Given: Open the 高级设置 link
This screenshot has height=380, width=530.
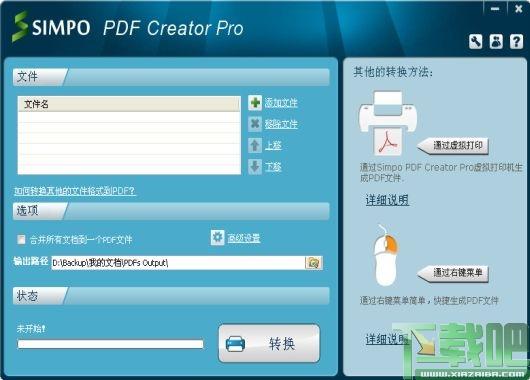Looking at the screenshot, I should point(244,238).
